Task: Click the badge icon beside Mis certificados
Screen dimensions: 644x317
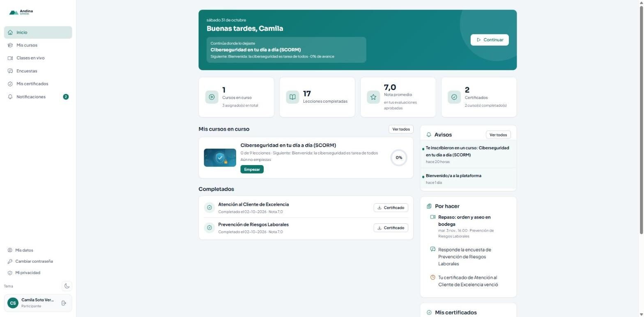Action: click(10, 84)
